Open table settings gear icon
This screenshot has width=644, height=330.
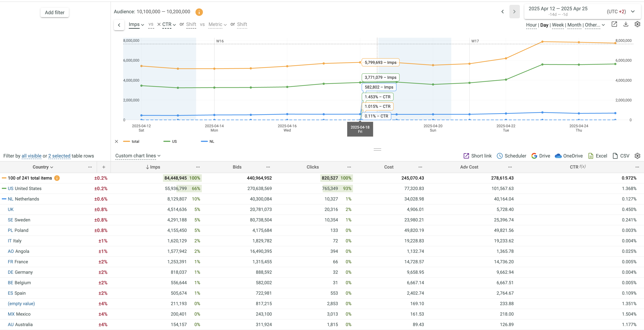click(637, 156)
